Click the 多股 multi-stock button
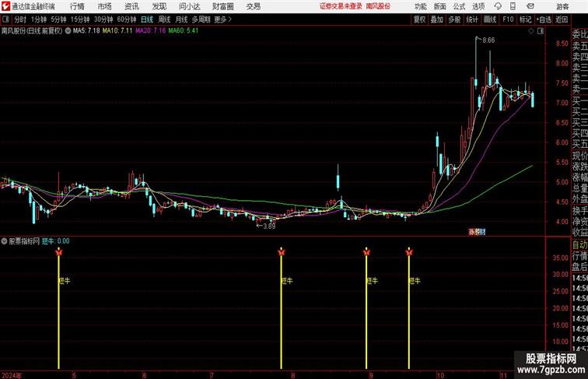The height and width of the screenshot is (379, 588). point(454,19)
